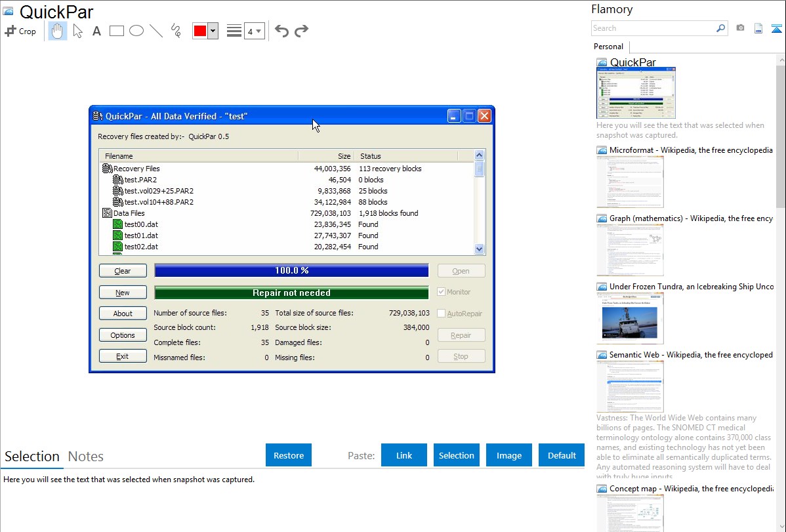Click into the Flamory Search field
The height and width of the screenshot is (532, 786).
pyautogui.click(x=653, y=28)
